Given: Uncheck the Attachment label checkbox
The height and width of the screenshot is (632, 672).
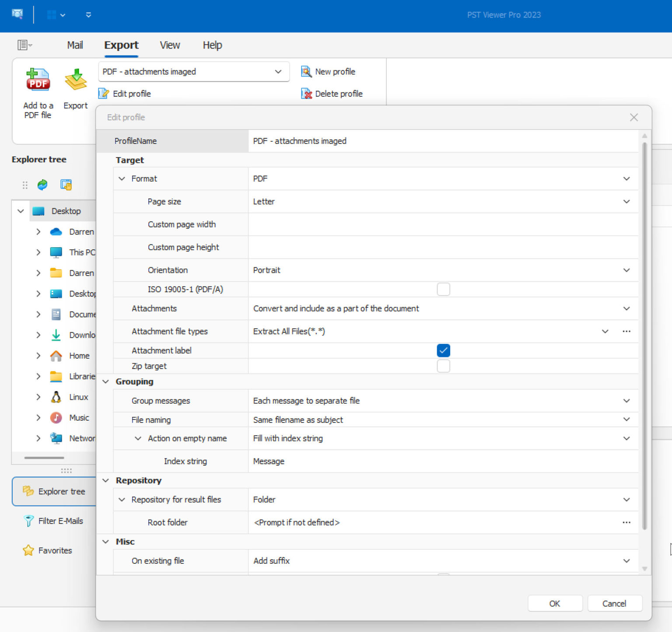Looking at the screenshot, I should click(x=443, y=350).
